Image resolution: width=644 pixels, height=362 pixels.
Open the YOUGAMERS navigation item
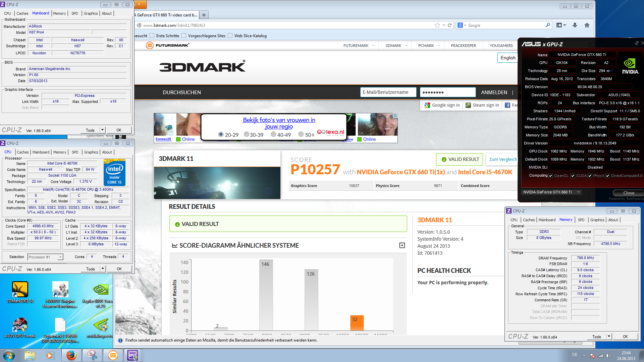[x=501, y=46]
